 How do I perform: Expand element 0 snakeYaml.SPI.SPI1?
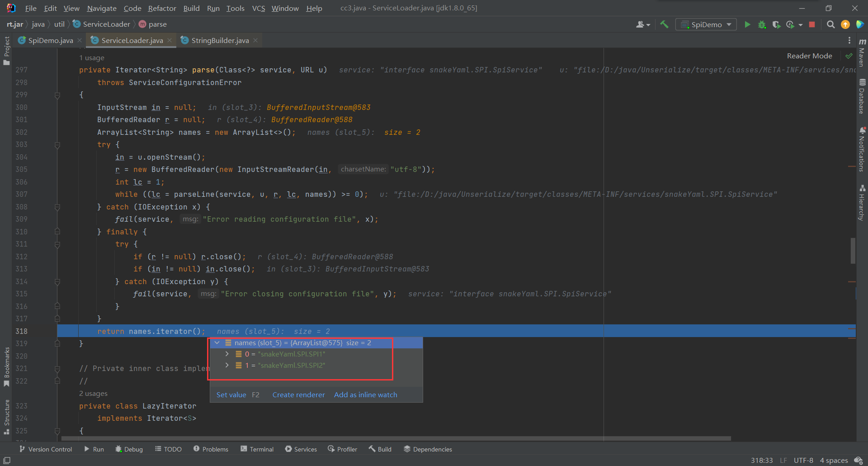227,354
